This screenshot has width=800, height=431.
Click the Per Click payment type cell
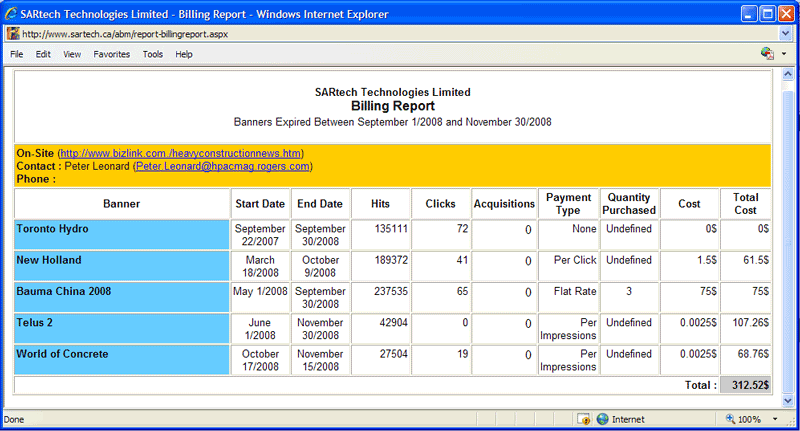(568, 266)
